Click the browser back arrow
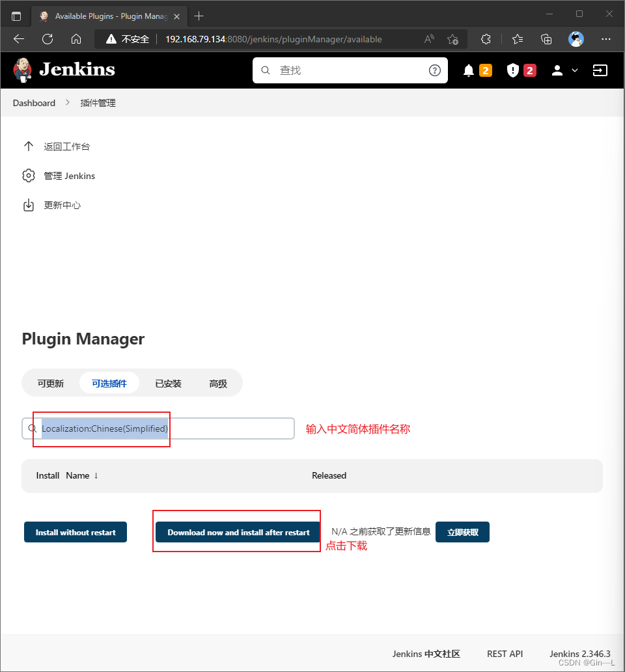Image resolution: width=625 pixels, height=672 pixels. [x=19, y=39]
